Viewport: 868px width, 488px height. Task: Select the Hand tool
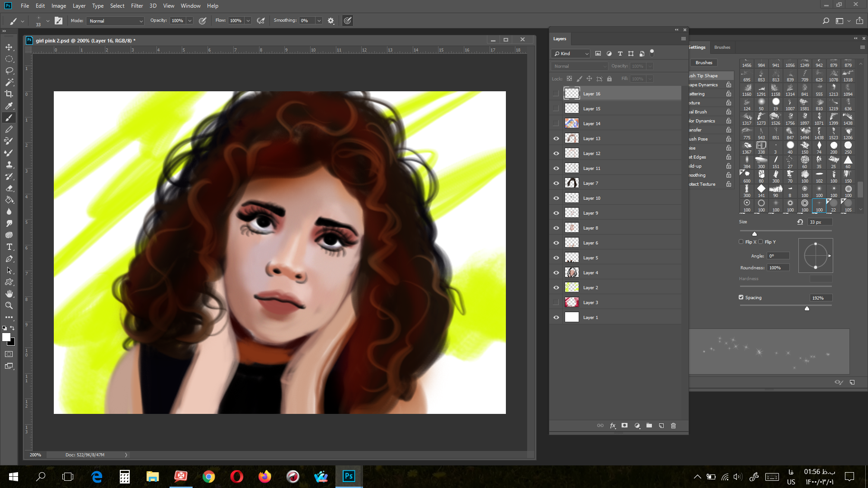click(x=9, y=294)
